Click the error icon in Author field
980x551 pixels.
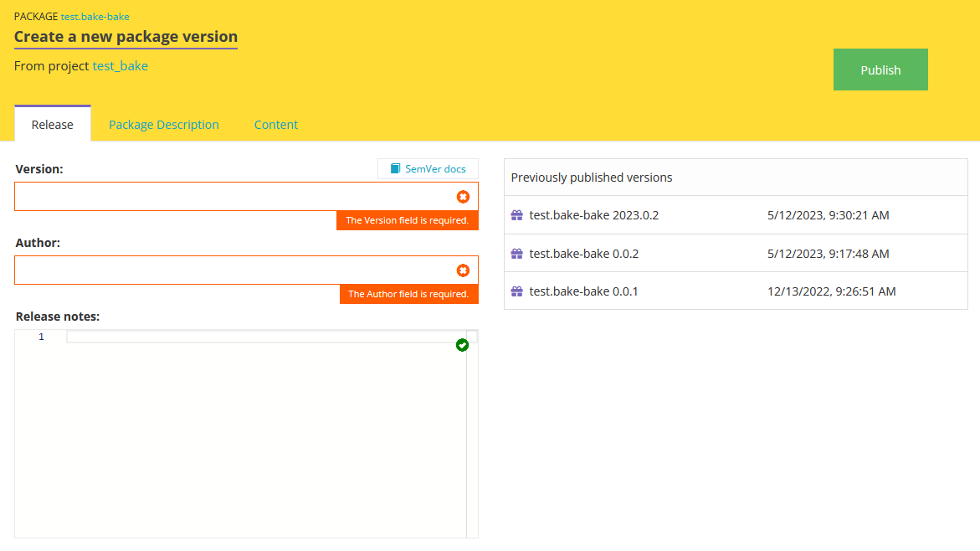pos(463,270)
